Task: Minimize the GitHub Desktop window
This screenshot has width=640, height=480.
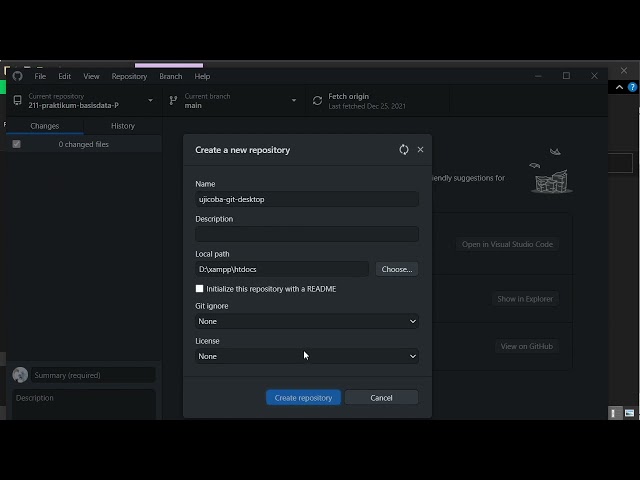Action: [x=538, y=76]
